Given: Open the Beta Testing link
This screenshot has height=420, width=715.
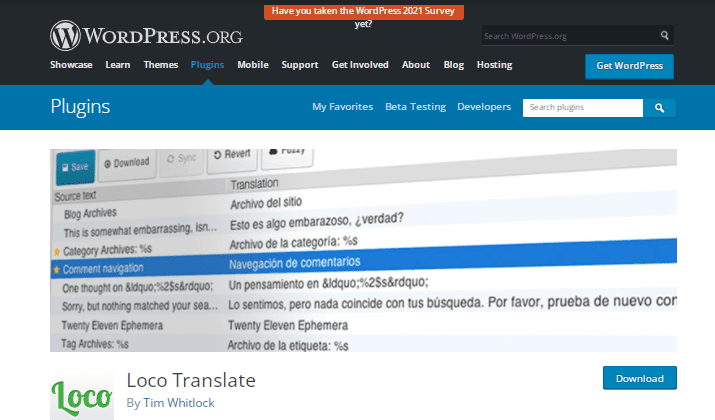Looking at the screenshot, I should point(415,107).
